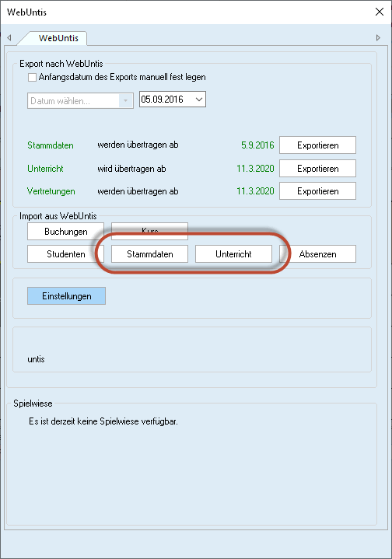Image resolution: width=392 pixels, height=559 pixels.
Task: Import Absenzen from WebUntis
Action: [317, 253]
